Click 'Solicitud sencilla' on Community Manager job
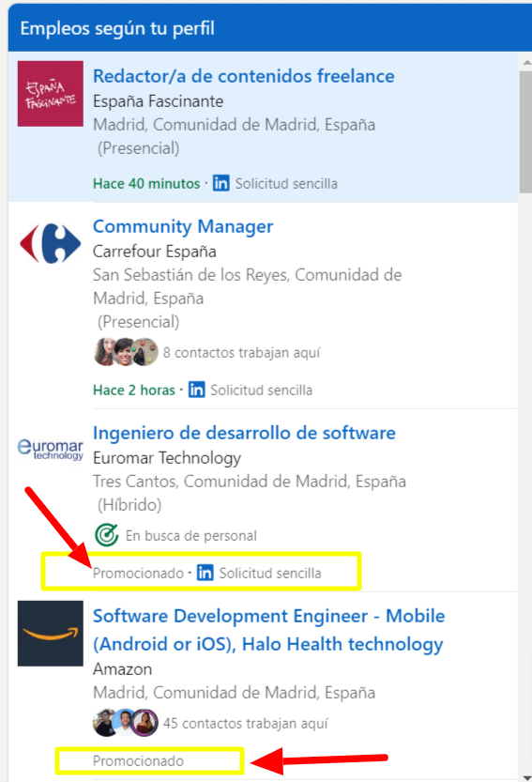 coord(261,390)
